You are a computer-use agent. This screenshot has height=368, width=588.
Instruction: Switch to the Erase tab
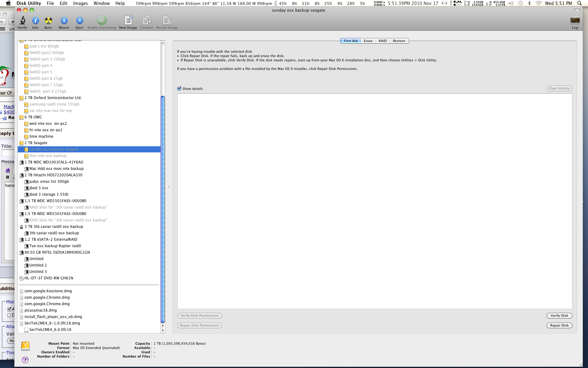368,41
